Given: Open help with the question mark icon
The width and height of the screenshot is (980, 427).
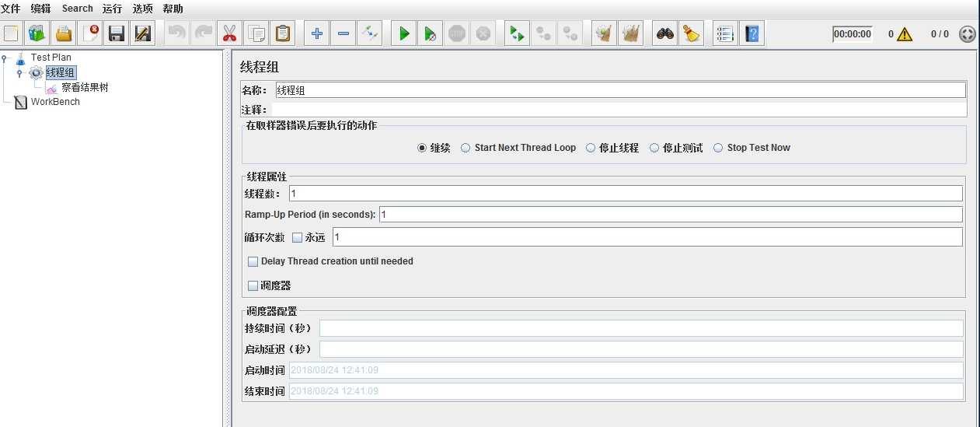Looking at the screenshot, I should 752,33.
